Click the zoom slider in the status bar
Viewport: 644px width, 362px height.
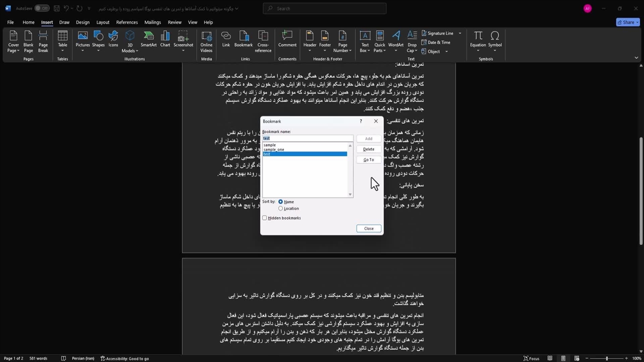pyautogui.click(x=606, y=358)
